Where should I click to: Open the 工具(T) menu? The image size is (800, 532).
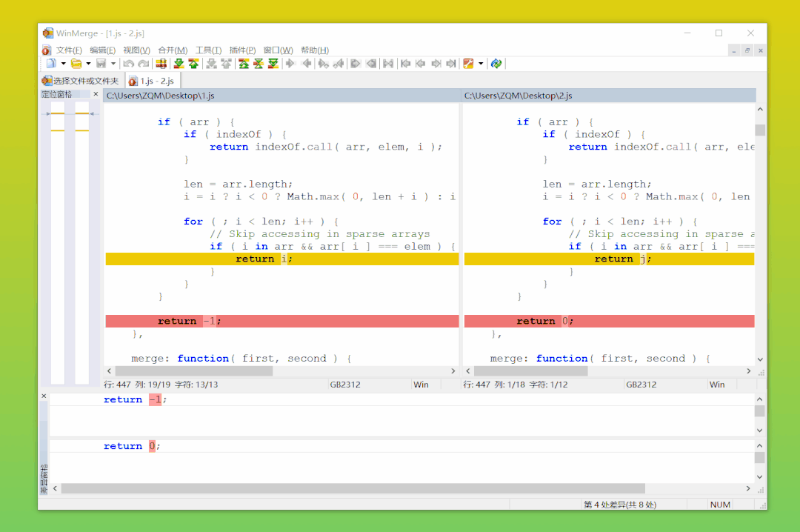(x=208, y=50)
